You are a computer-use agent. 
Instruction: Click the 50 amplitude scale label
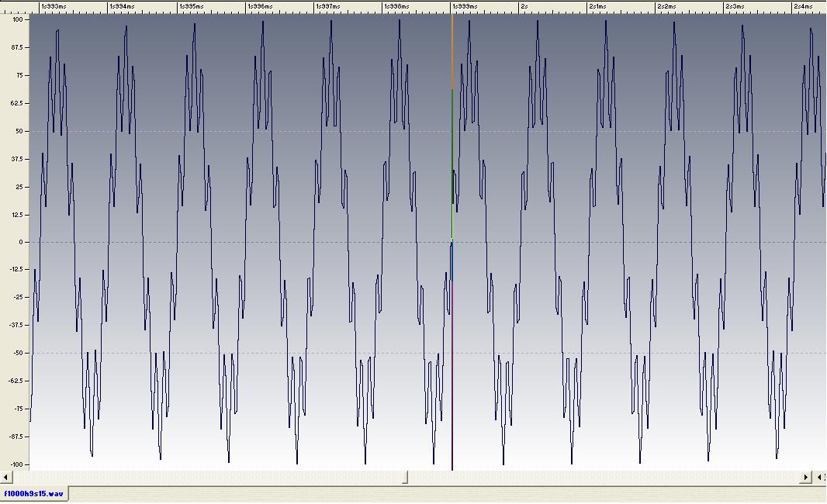click(19, 131)
